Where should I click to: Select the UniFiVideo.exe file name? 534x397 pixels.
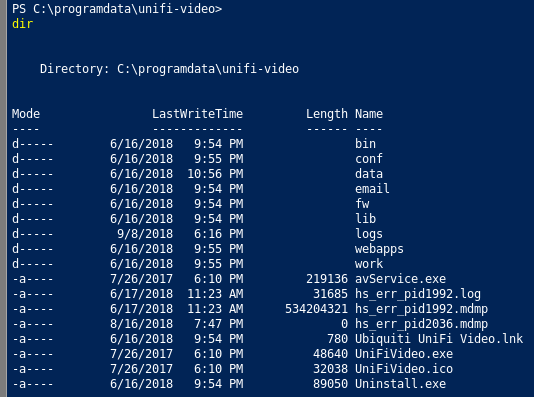point(404,353)
